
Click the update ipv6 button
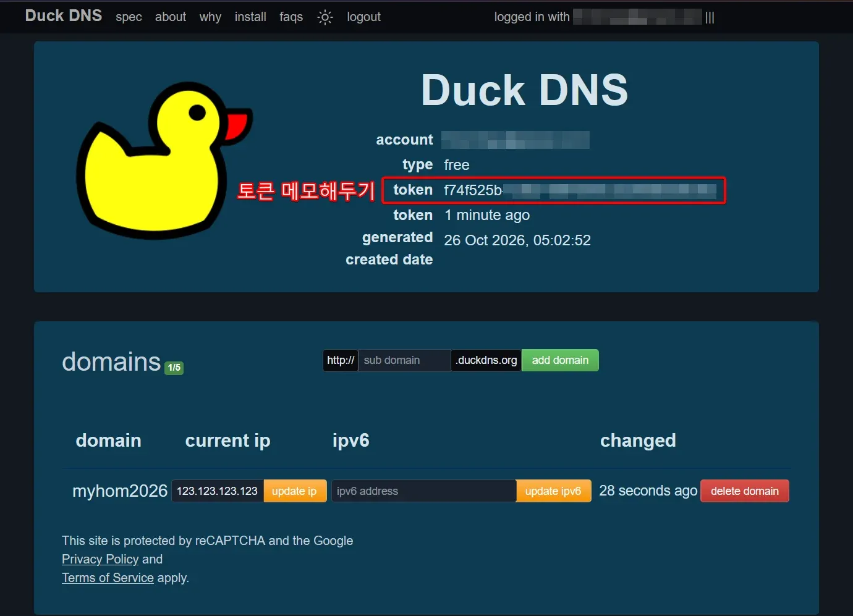(553, 491)
